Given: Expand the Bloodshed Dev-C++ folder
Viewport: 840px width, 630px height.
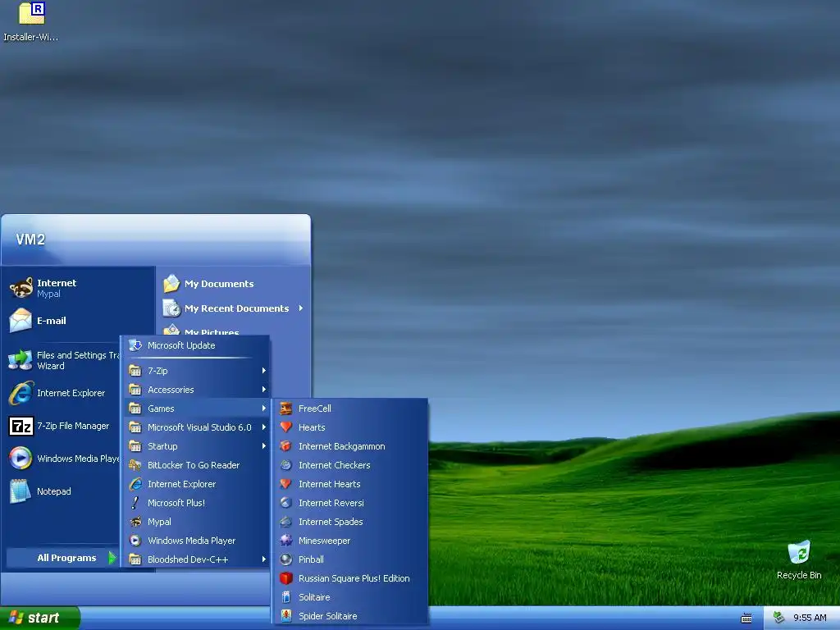Looking at the screenshot, I should (x=195, y=559).
